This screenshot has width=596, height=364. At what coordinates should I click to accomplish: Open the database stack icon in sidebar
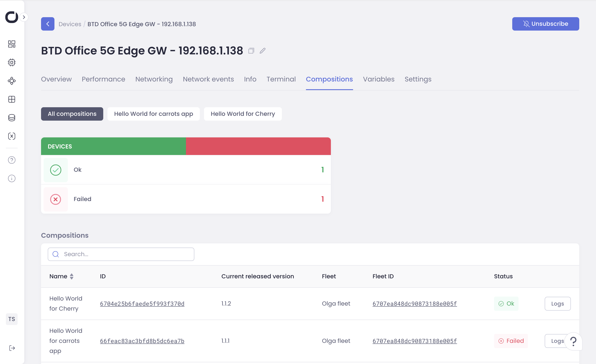12,118
